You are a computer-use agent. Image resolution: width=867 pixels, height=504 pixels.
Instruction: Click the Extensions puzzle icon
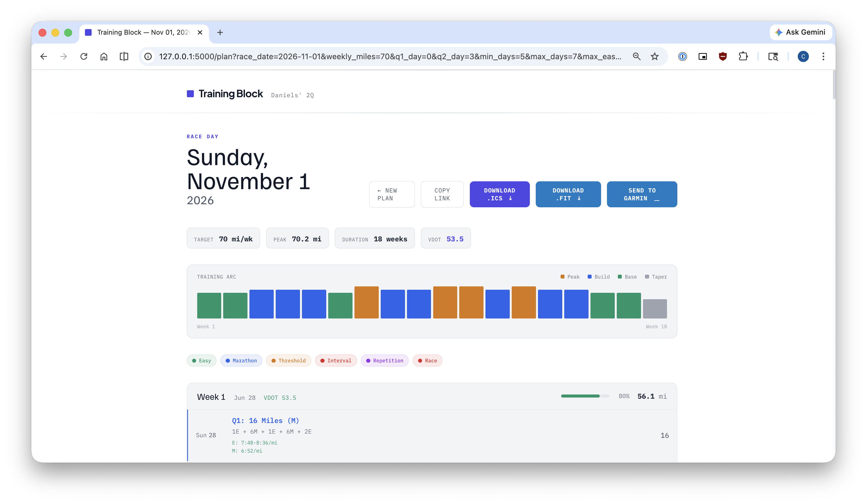tap(743, 56)
